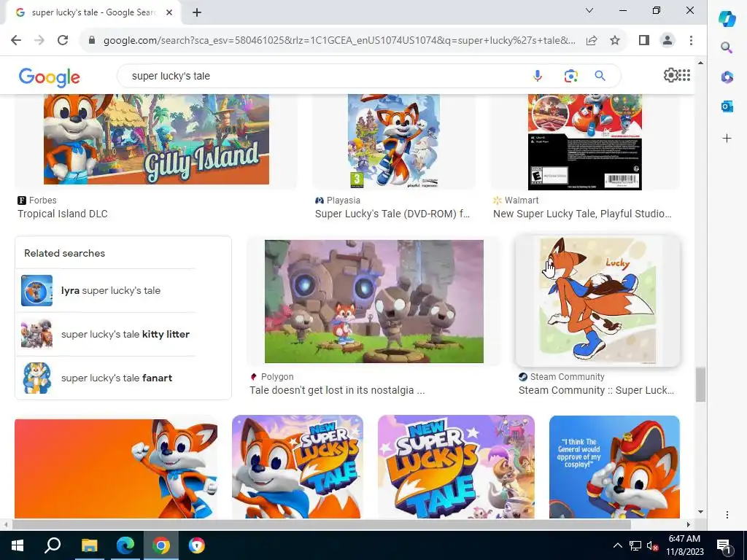Screen dimensions: 747x560
Task: Open notification center icon
Action: 724,546
